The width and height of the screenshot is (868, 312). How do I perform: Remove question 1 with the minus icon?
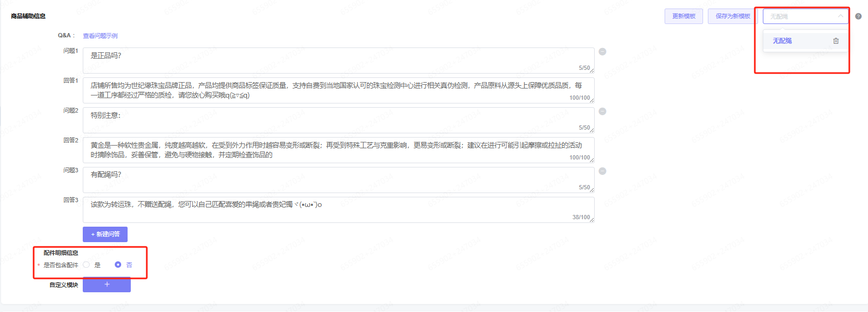602,52
